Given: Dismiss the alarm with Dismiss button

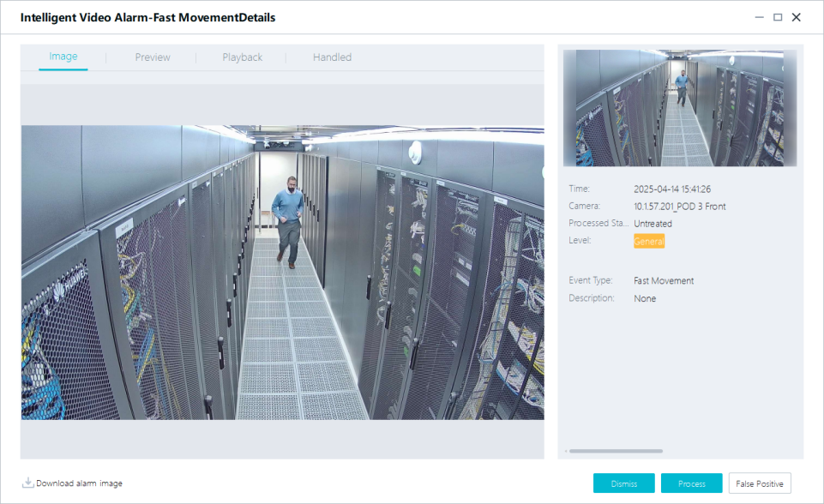Looking at the screenshot, I should (623, 483).
